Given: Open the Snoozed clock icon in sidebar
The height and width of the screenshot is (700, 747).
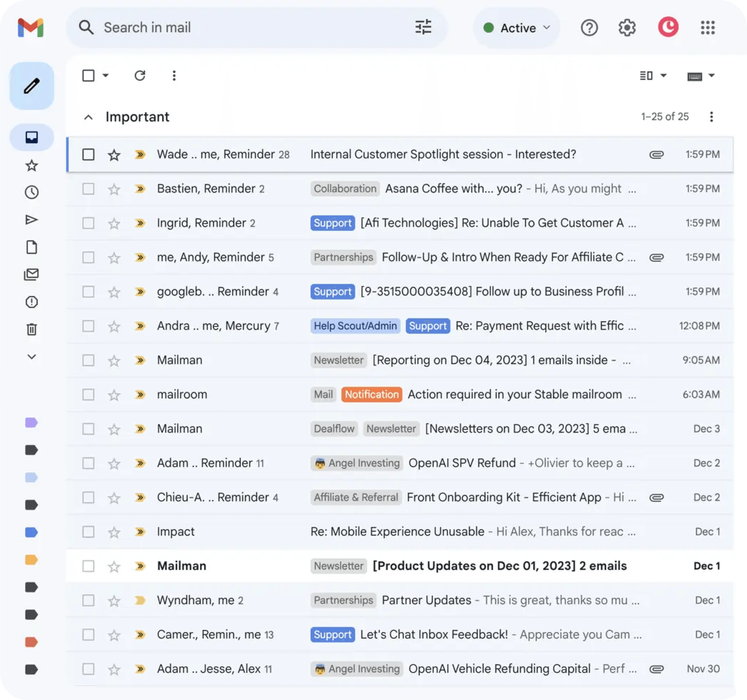Looking at the screenshot, I should click(32, 192).
